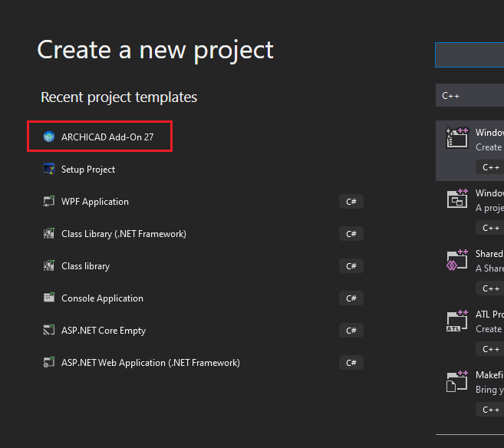Choose the Setup Project recent template
This screenshot has height=448, width=504.
[88, 170]
